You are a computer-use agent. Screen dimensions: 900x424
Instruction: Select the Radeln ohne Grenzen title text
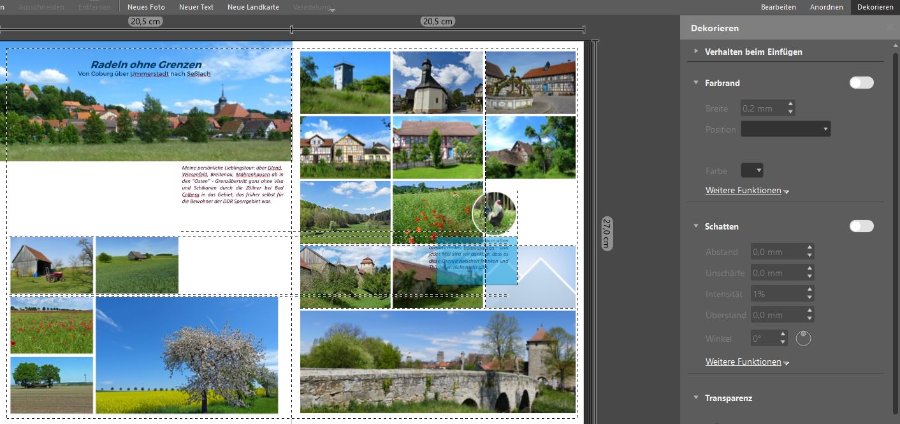146,64
